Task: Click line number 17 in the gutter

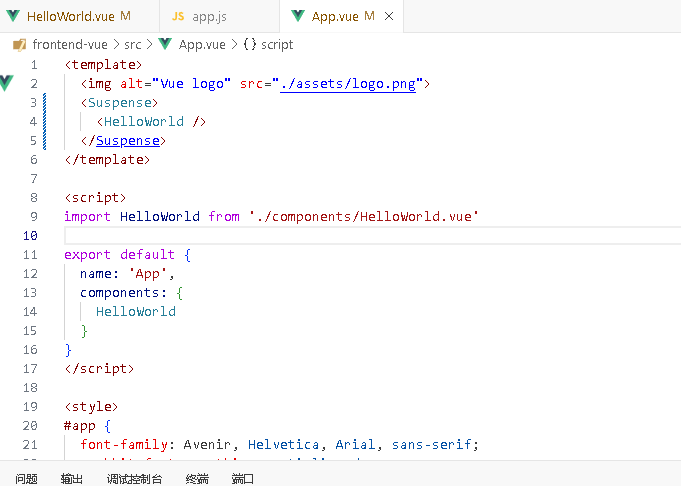Action: (30, 369)
